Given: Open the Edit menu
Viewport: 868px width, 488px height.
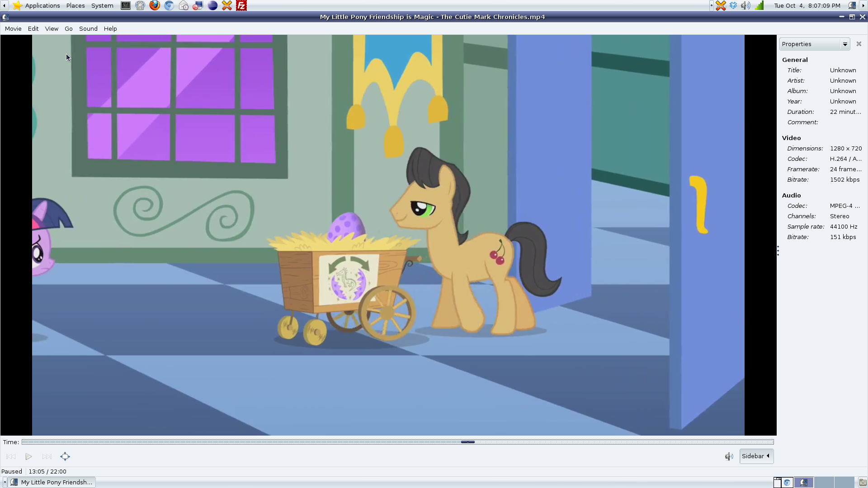Looking at the screenshot, I should [33, 28].
